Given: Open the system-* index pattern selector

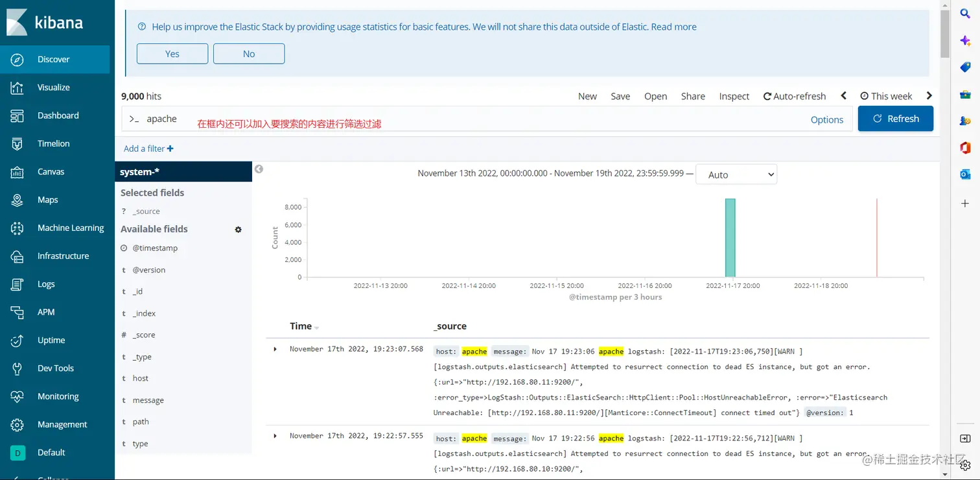Looking at the screenshot, I should (x=183, y=172).
